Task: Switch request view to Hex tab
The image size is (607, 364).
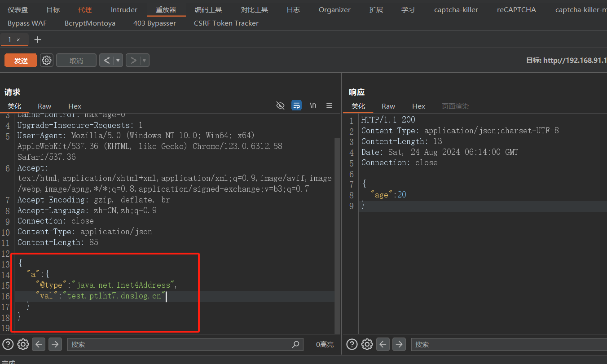Action: point(75,106)
